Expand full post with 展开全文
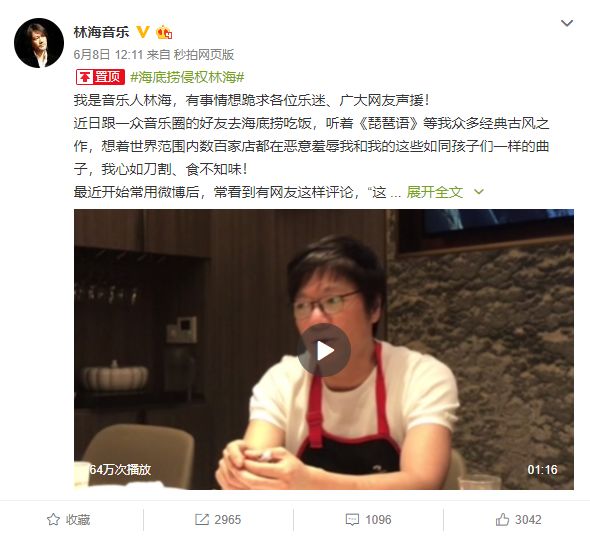The image size is (590, 538). tap(435, 192)
